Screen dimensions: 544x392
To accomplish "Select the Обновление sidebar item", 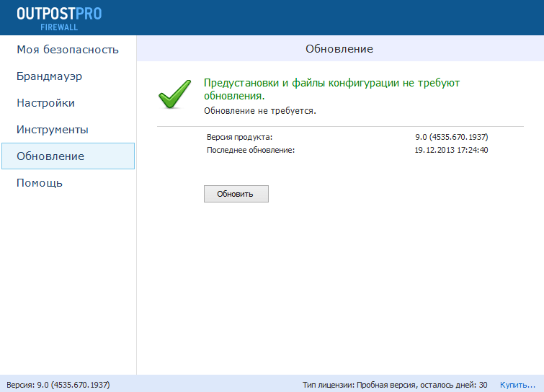I will coord(68,156).
